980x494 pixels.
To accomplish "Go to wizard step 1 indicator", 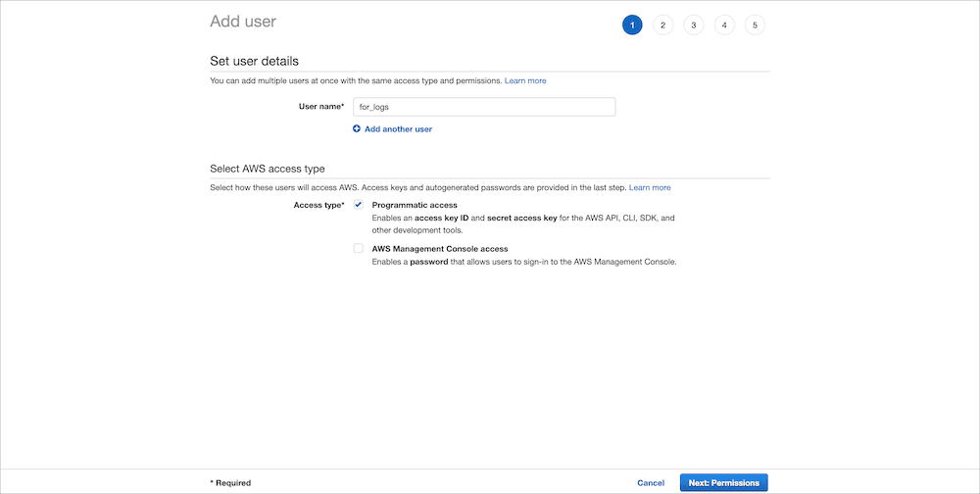I will click(632, 25).
